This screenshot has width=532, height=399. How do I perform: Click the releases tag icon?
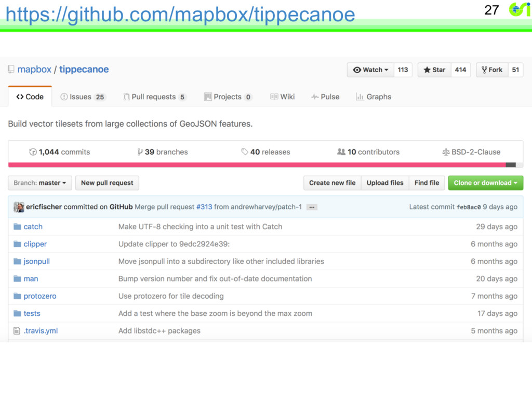(x=245, y=152)
